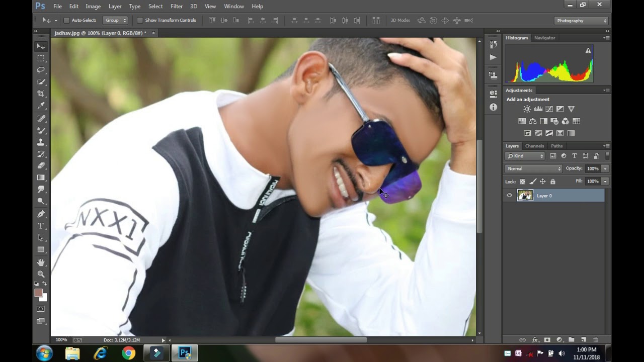Select the Spot Healing Brush tool
The height and width of the screenshot is (362, 644).
pos(41,119)
